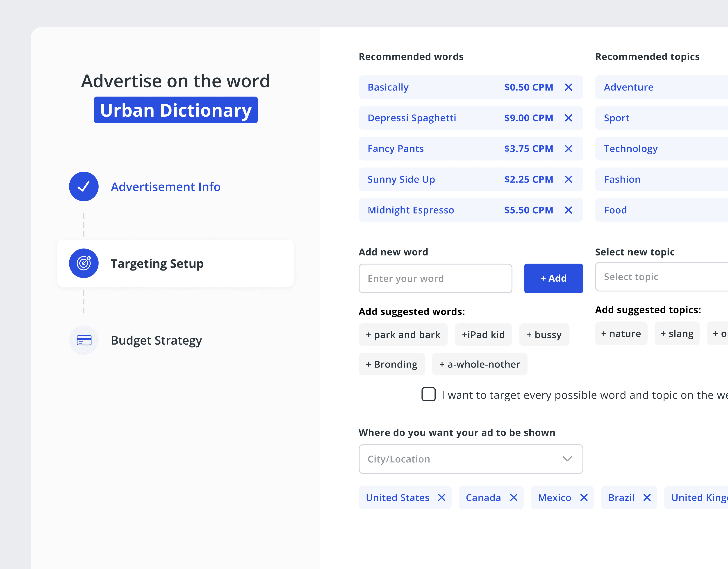
Task: Remove Canada location tag
Action: [x=514, y=497]
